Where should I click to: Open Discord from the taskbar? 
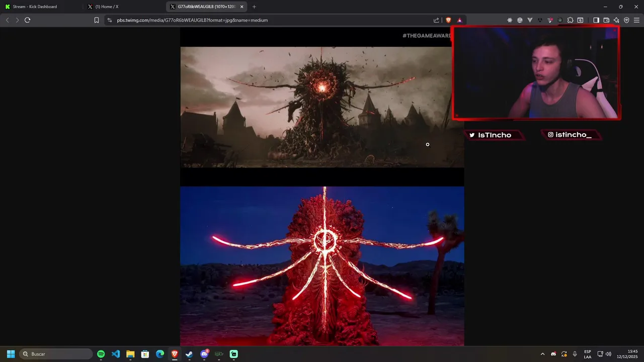(204, 354)
